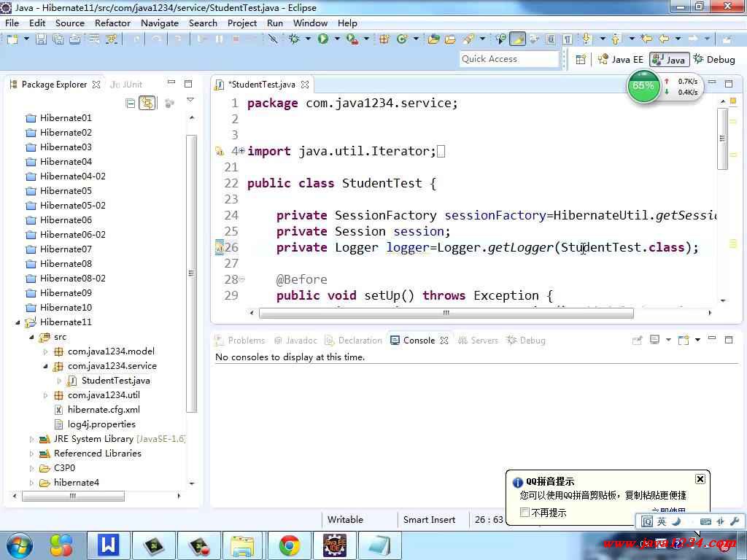Switch to the Javadoc view tab

click(x=296, y=341)
